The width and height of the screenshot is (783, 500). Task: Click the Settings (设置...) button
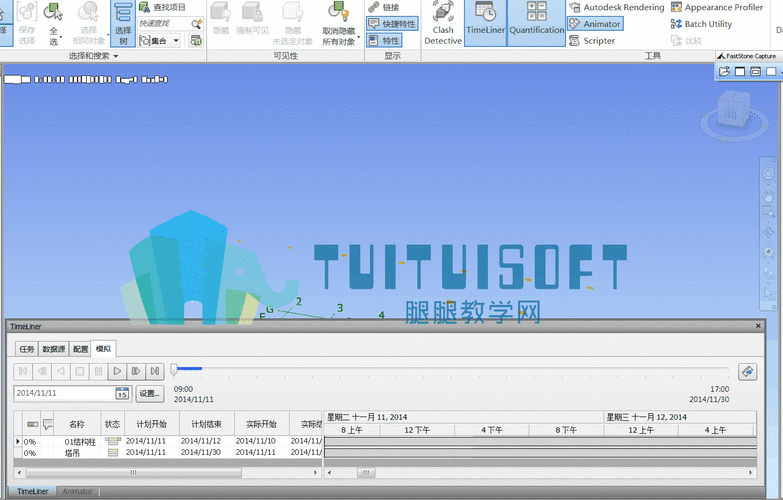point(150,394)
